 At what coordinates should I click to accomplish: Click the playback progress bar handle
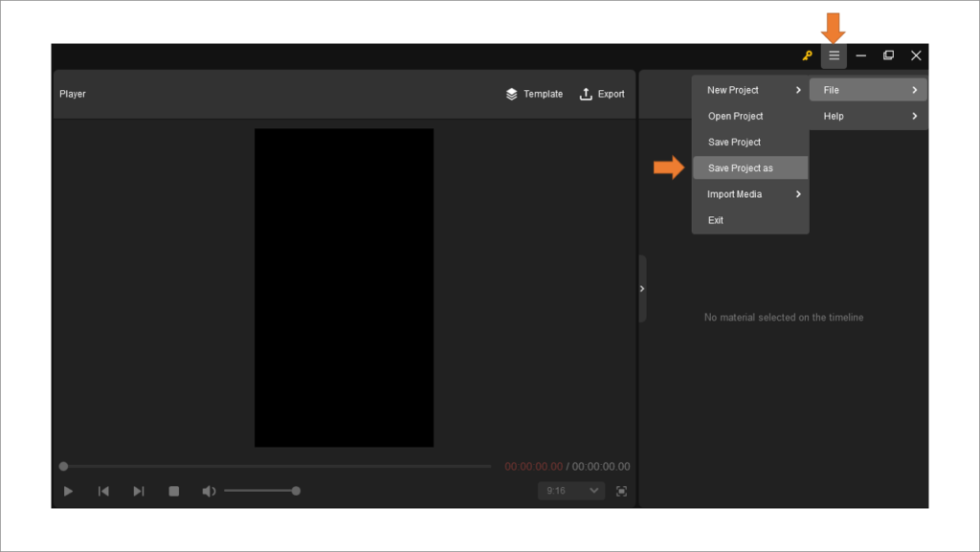(x=63, y=466)
